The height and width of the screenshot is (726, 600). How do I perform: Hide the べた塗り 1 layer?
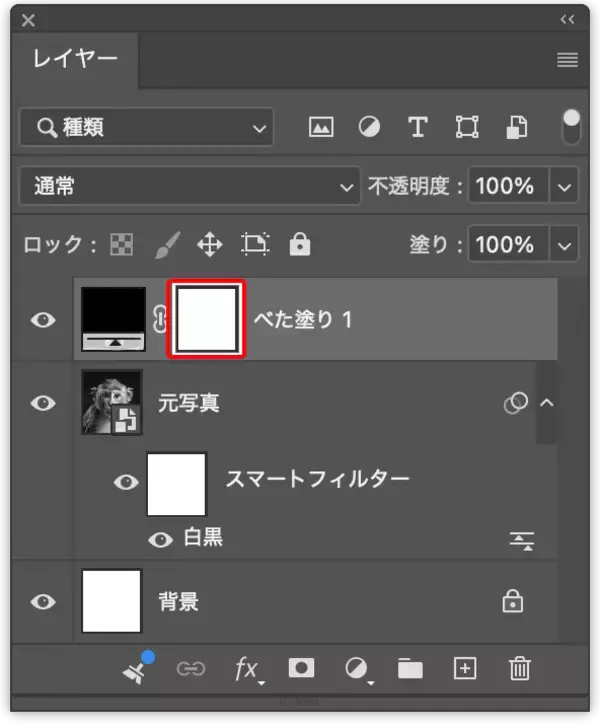coord(43,320)
